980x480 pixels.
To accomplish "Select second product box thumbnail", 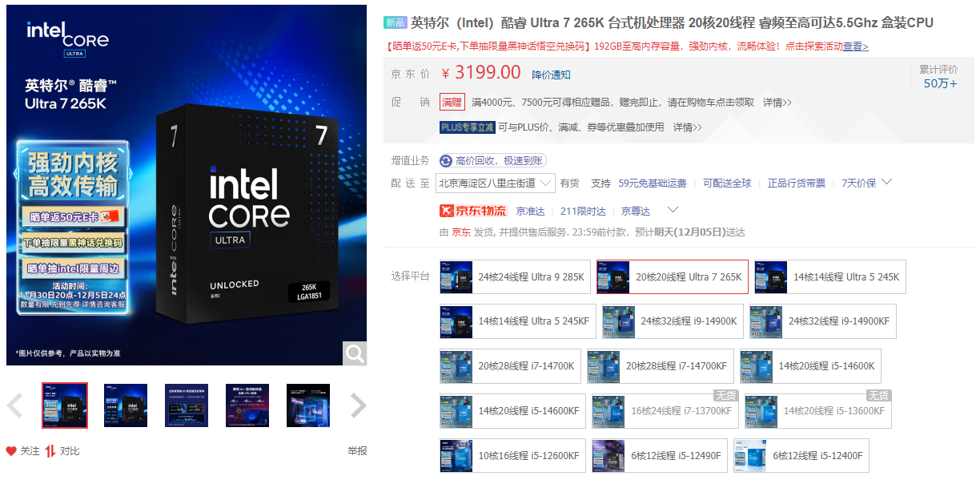I will point(126,405).
